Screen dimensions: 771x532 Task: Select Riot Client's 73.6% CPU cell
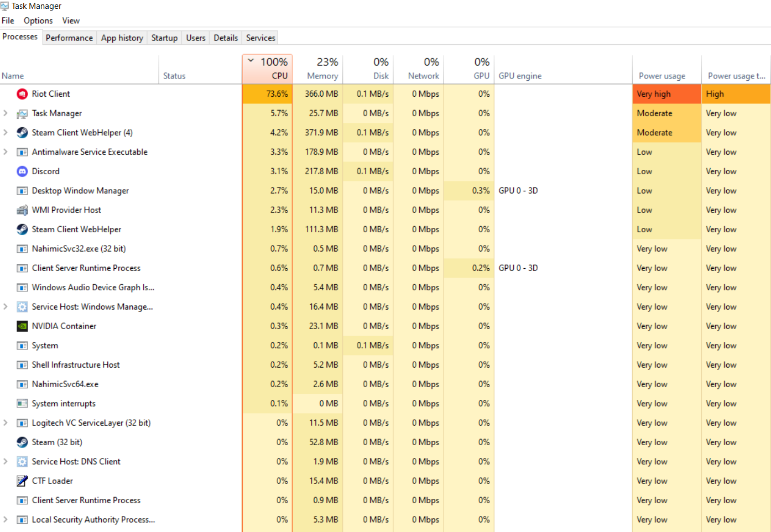[267, 94]
